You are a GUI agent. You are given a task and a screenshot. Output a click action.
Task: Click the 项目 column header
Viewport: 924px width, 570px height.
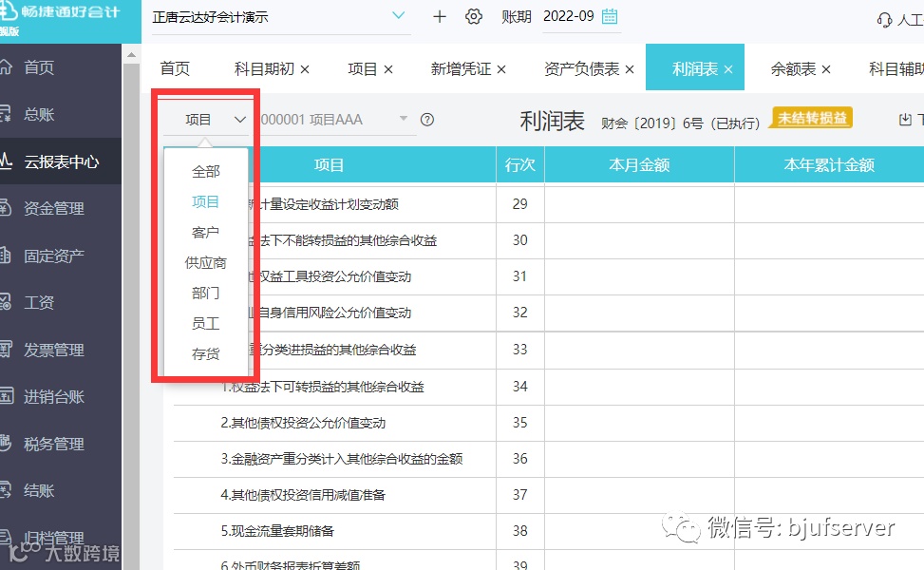[x=329, y=165]
